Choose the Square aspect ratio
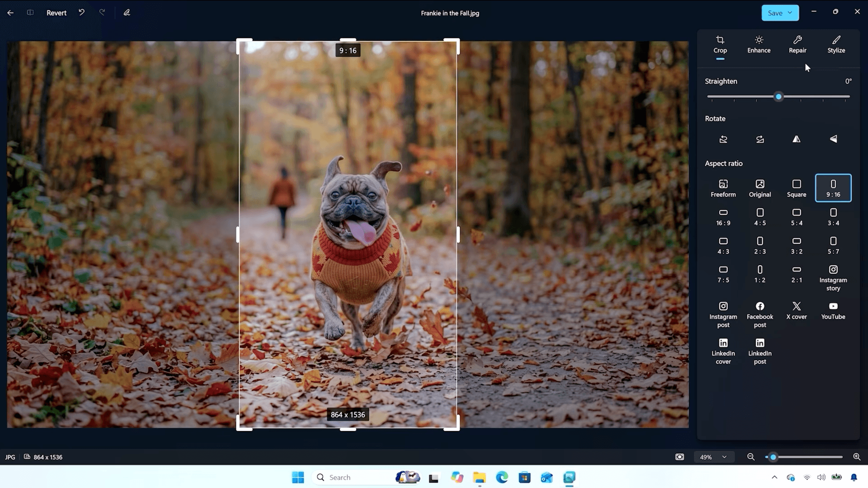868x488 pixels. (x=796, y=188)
